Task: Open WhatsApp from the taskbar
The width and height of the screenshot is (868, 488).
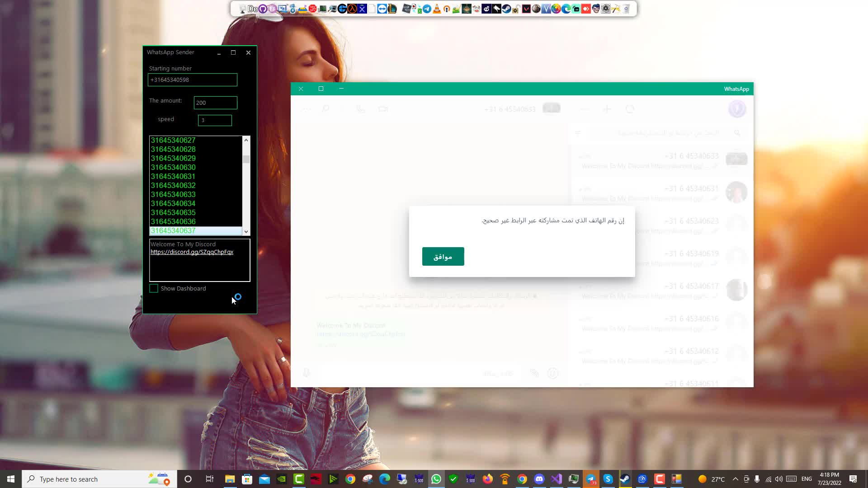Action: pyautogui.click(x=436, y=479)
